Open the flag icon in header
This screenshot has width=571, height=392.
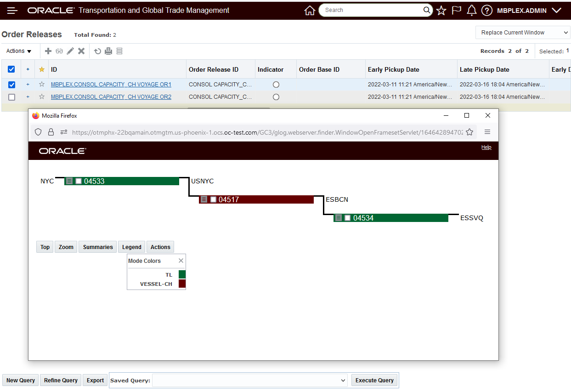tap(457, 10)
